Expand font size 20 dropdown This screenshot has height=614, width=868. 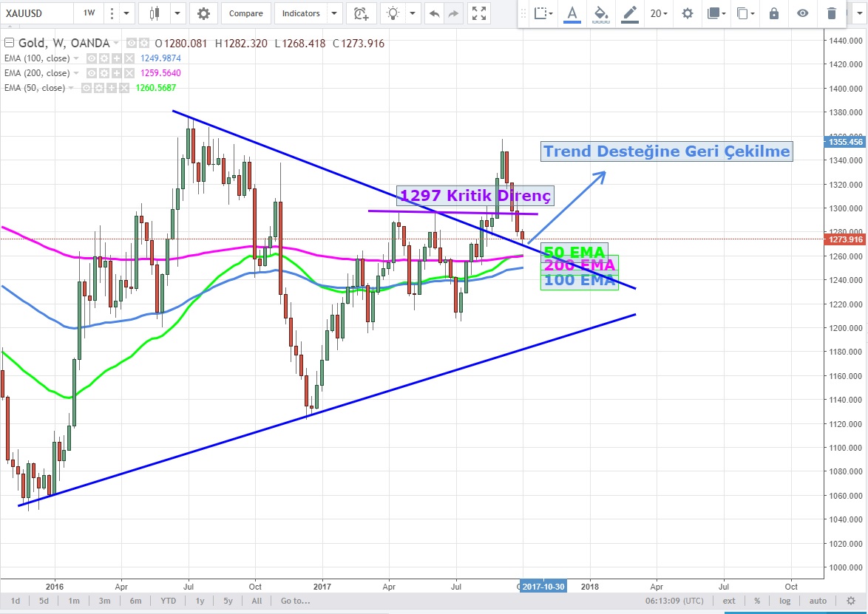click(659, 13)
